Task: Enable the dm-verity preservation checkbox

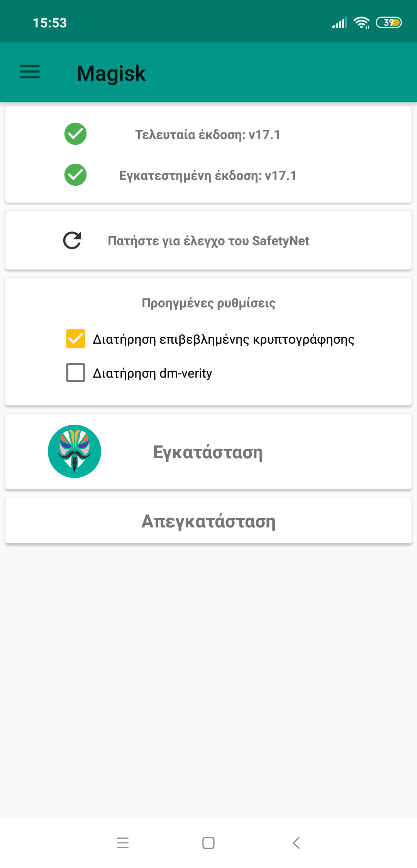Action: (76, 373)
